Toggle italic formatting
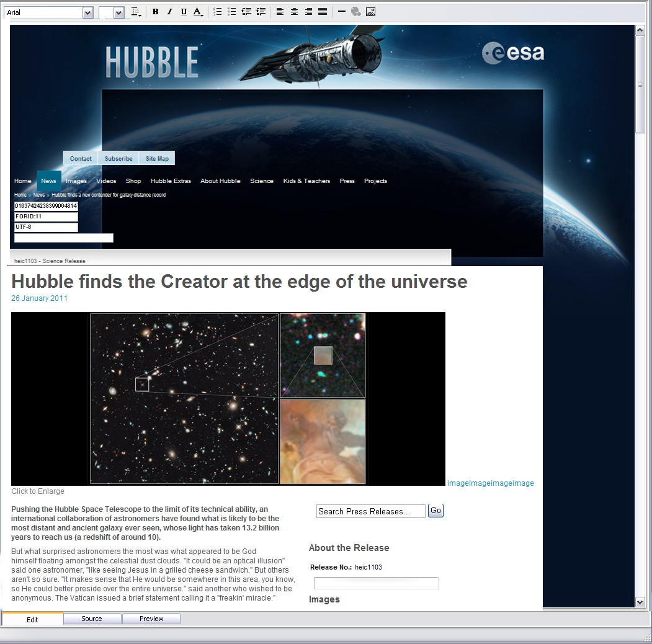This screenshot has height=644, width=652. click(x=169, y=12)
